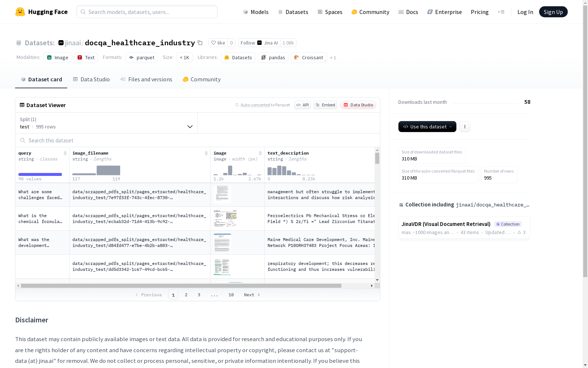Go to Datasets in the top navigation
Viewport: 588px width, 368px height.
293,12
